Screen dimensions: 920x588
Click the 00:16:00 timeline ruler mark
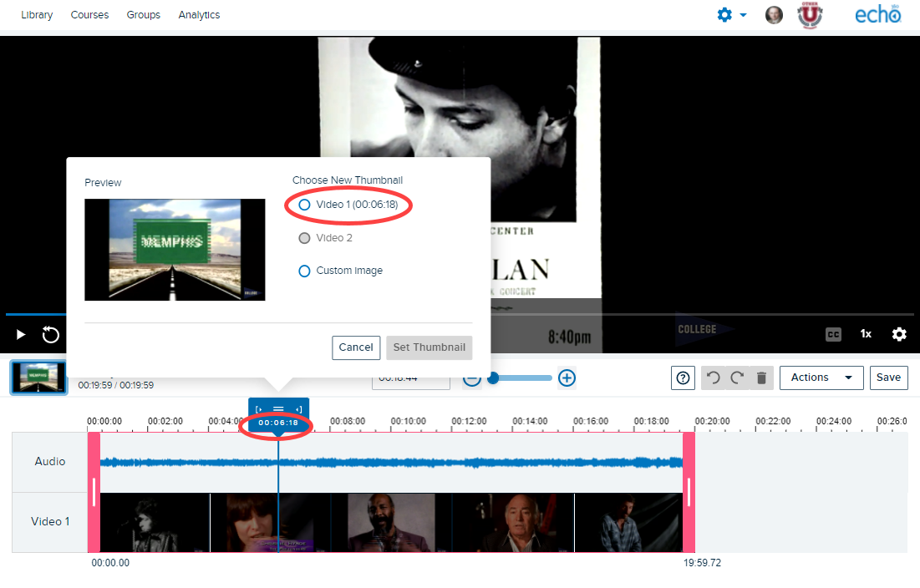point(591,422)
